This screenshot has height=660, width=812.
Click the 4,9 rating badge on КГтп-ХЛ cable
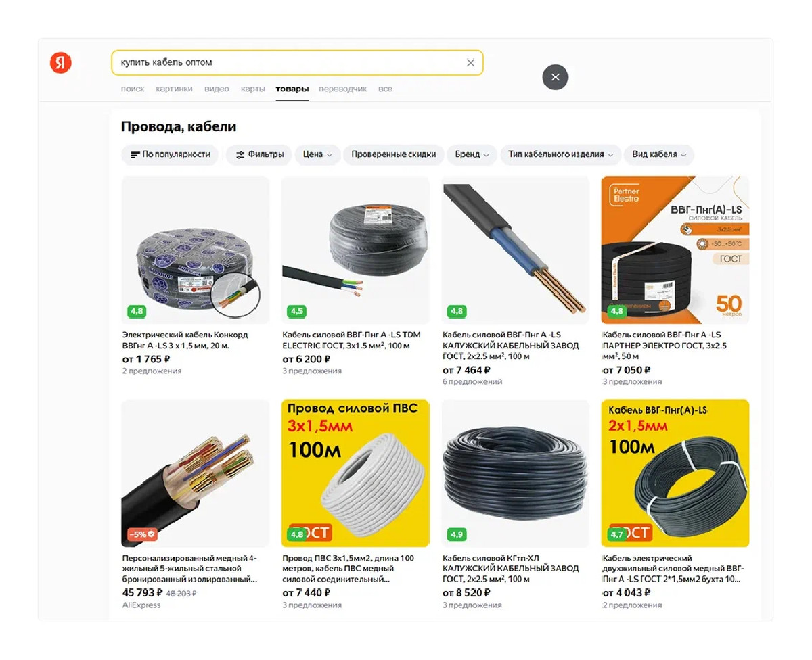pyautogui.click(x=457, y=535)
